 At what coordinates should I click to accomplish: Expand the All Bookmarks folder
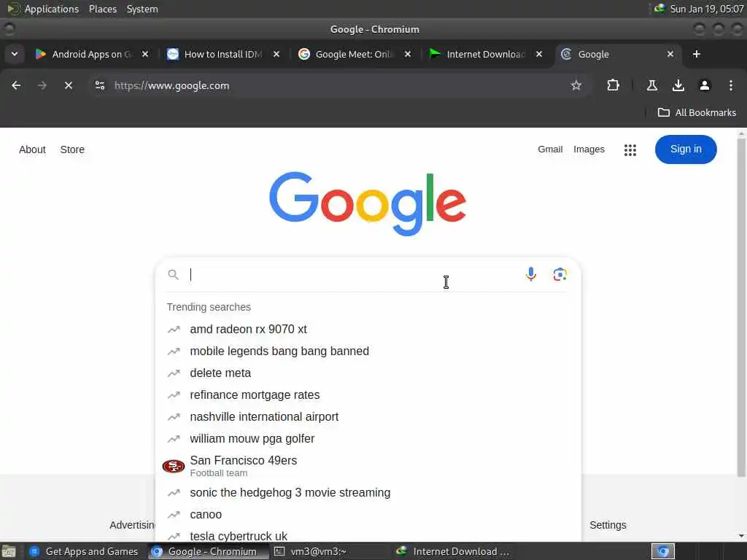pos(697,112)
